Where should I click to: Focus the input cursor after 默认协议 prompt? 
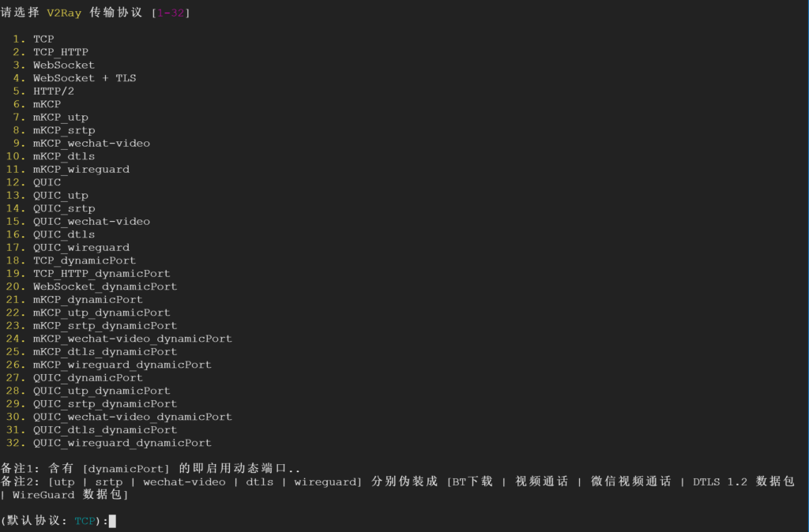coord(112,521)
